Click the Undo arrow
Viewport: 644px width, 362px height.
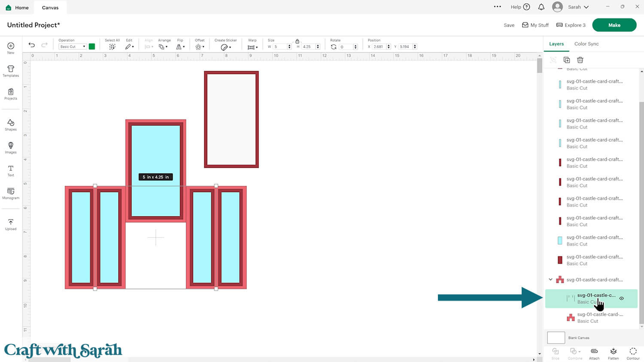[x=32, y=45]
